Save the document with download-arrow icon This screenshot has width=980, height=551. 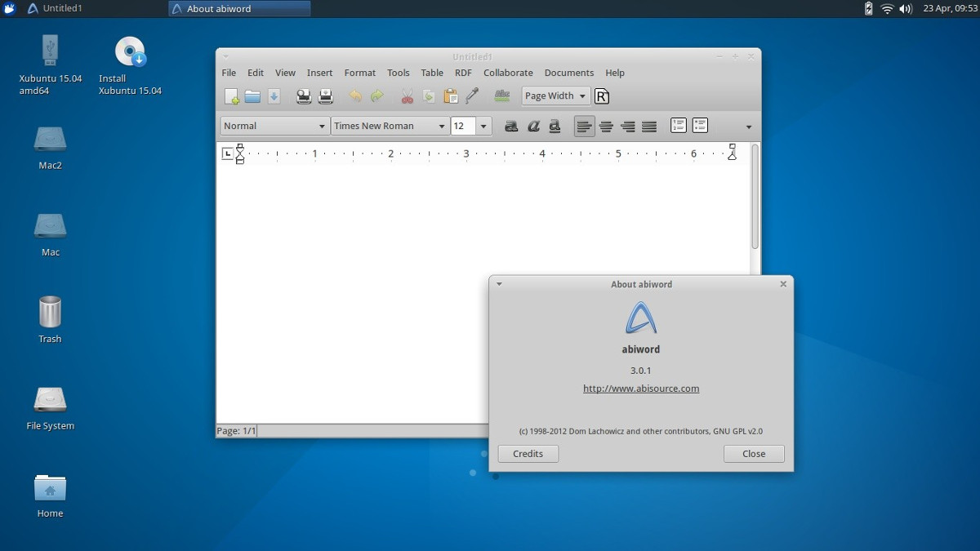274,96
